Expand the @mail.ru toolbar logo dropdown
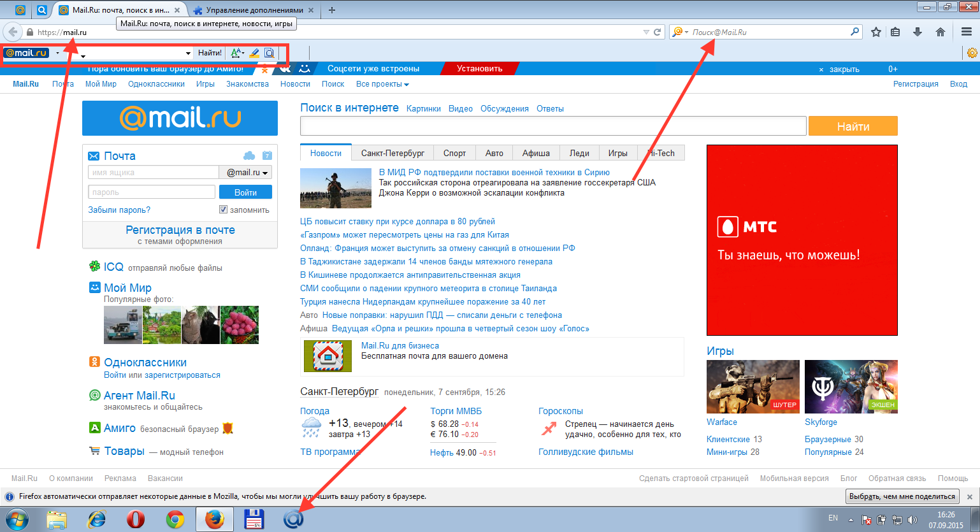This screenshot has height=532, width=980. [x=57, y=53]
